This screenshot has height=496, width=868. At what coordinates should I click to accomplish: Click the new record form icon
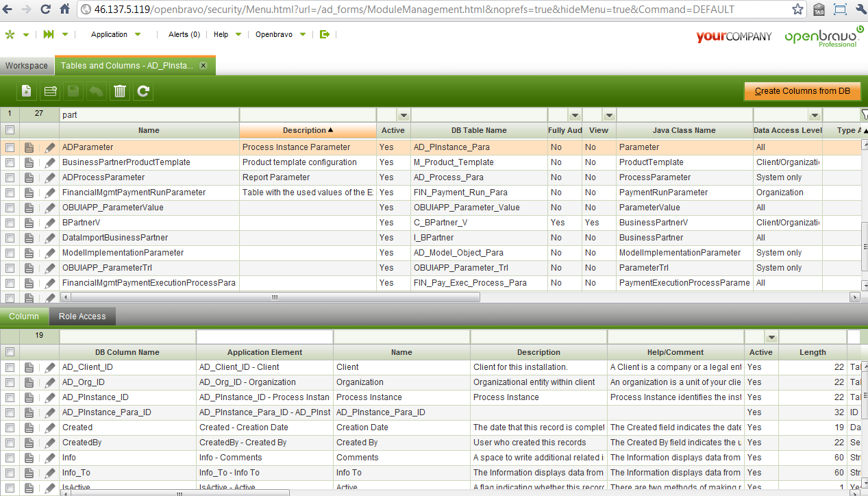click(x=26, y=91)
